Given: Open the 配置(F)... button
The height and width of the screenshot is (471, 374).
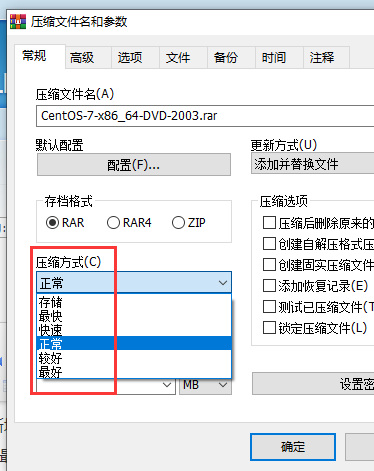Looking at the screenshot, I should point(134,165).
